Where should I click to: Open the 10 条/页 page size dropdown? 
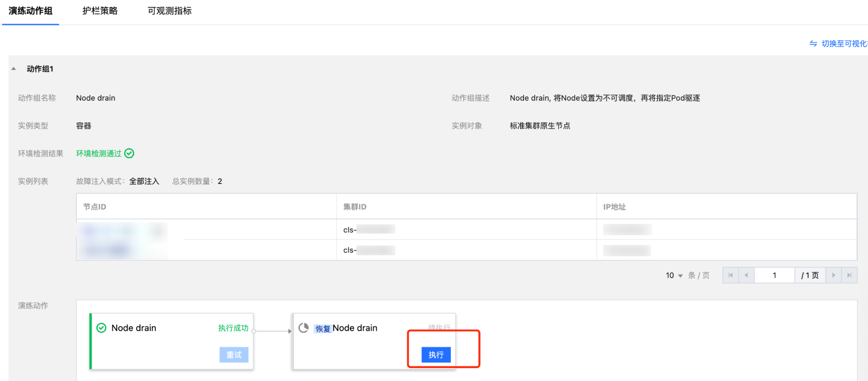(674, 275)
